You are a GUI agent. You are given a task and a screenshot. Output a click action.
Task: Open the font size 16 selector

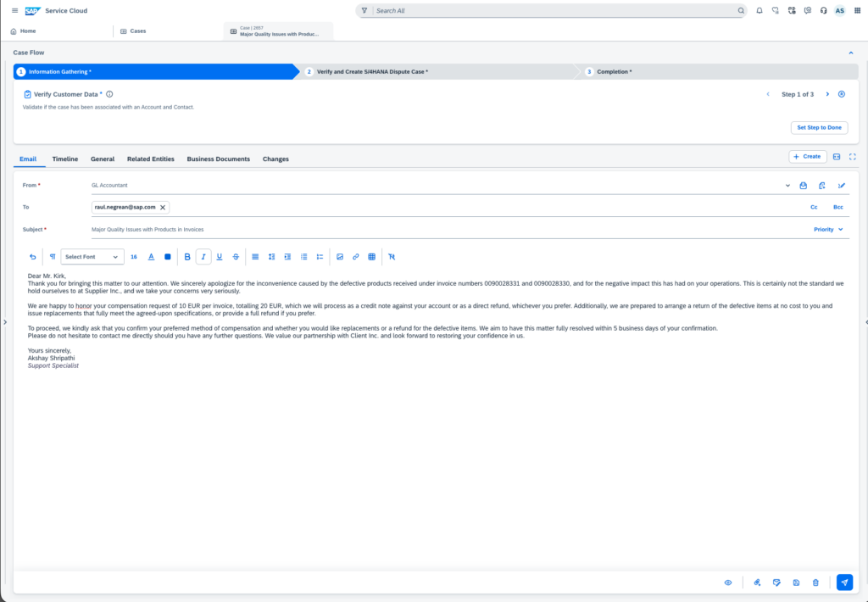[133, 256]
